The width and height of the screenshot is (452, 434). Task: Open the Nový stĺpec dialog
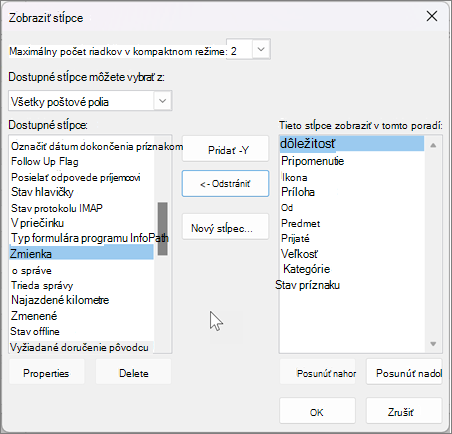pyautogui.click(x=225, y=227)
